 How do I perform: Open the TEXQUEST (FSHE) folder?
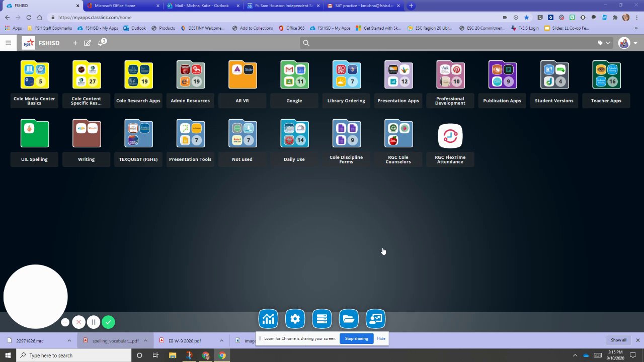138,134
